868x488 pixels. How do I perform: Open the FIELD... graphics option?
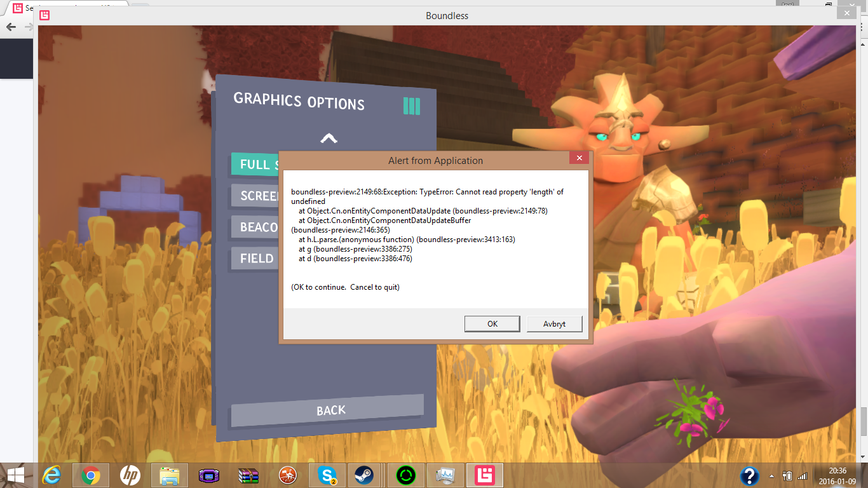[x=255, y=258]
